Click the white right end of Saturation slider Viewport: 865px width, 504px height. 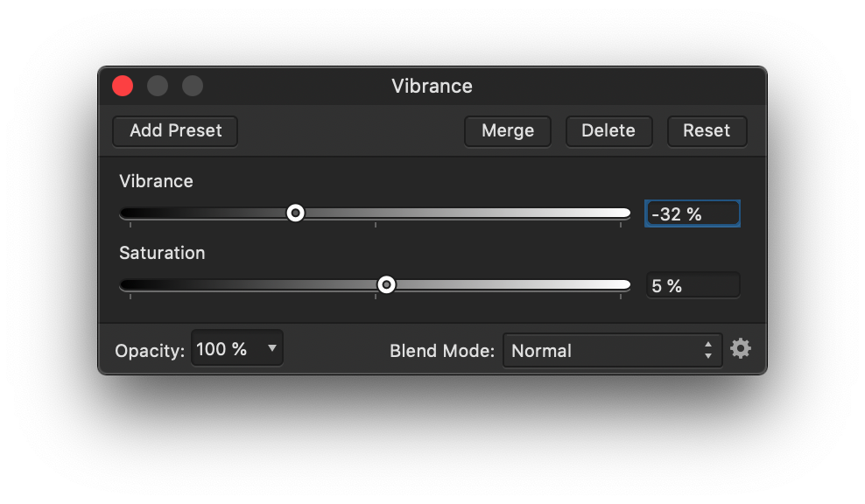[x=620, y=285]
